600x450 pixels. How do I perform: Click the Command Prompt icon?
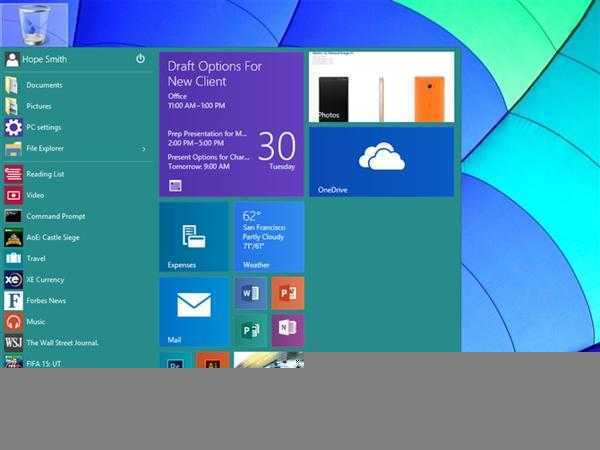13,216
